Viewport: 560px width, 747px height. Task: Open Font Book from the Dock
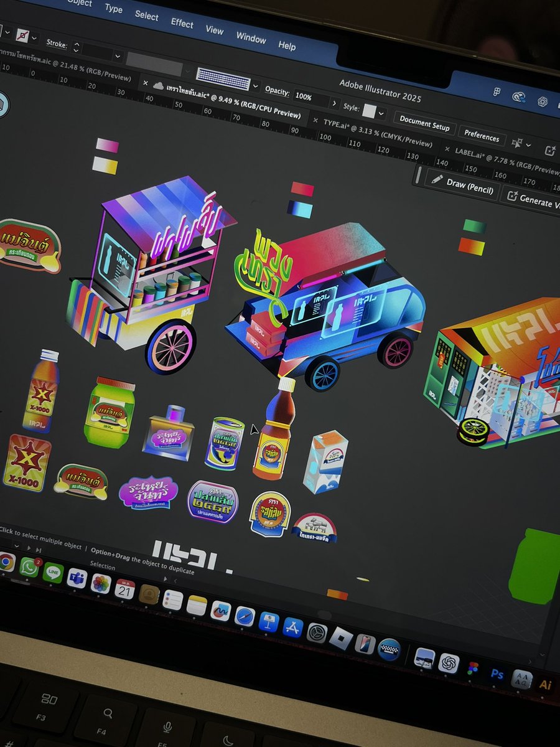521,679
